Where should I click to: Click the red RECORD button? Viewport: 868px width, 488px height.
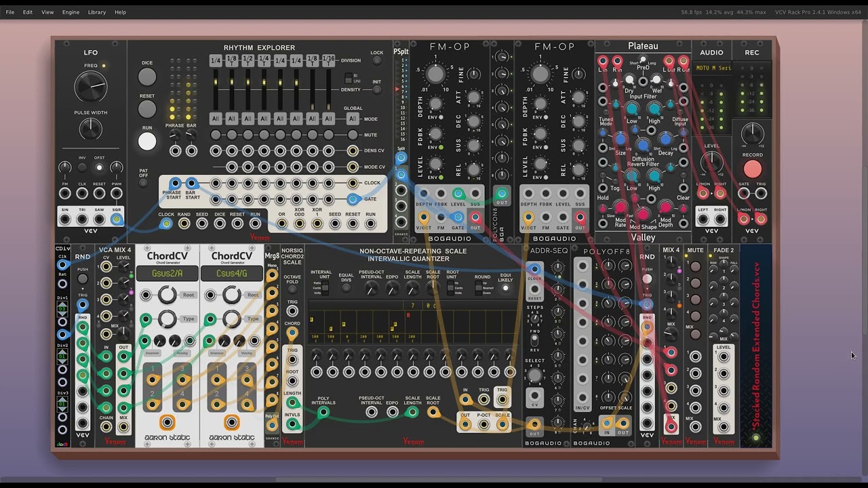(x=752, y=169)
